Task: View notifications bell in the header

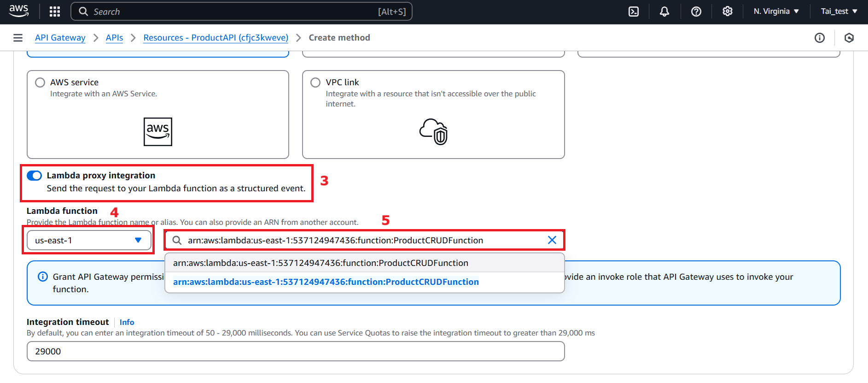Action: (664, 12)
